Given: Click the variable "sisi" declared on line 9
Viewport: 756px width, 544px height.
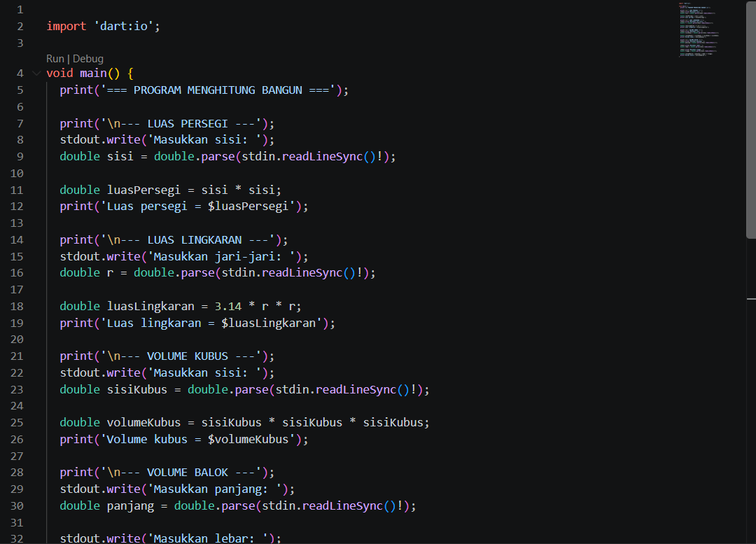Looking at the screenshot, I should point(120,157).
